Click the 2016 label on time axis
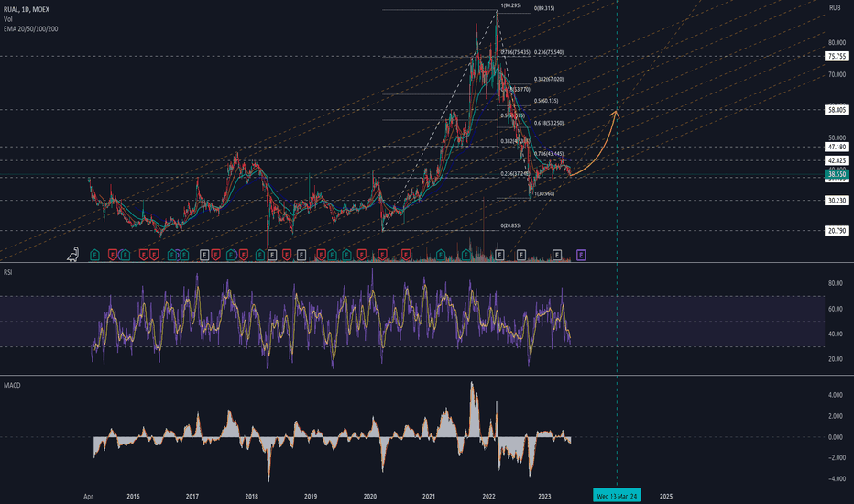854x504 pixels. click(133, 497)
